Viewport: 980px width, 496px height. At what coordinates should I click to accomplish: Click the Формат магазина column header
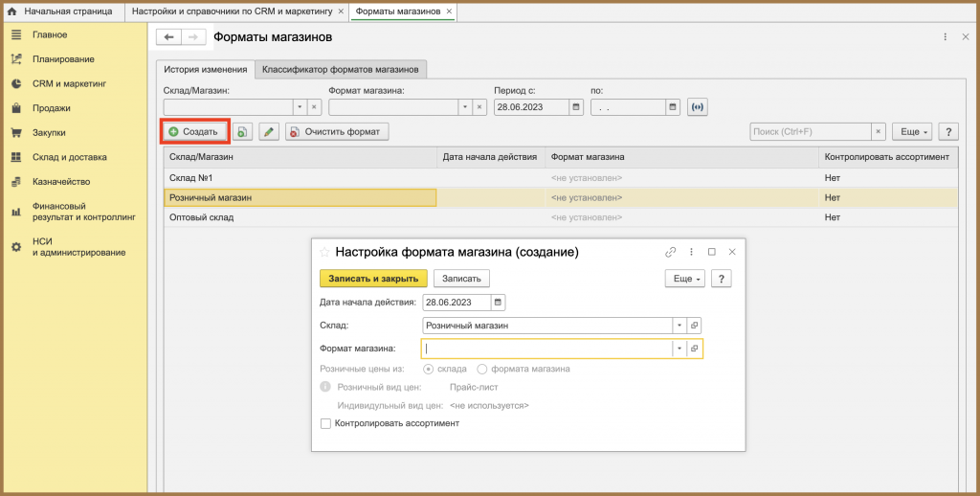tap(681, 158)
